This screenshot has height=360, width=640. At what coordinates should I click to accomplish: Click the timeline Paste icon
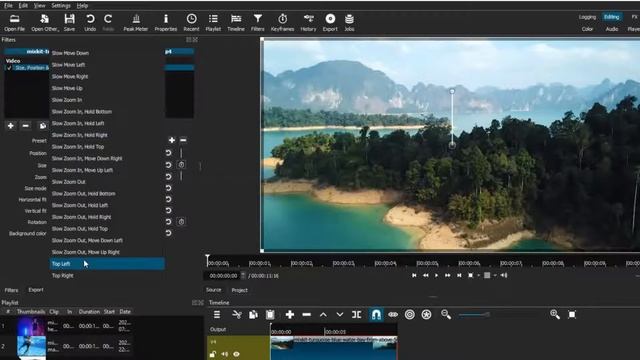pyautogui.click(x=270, y=315)
